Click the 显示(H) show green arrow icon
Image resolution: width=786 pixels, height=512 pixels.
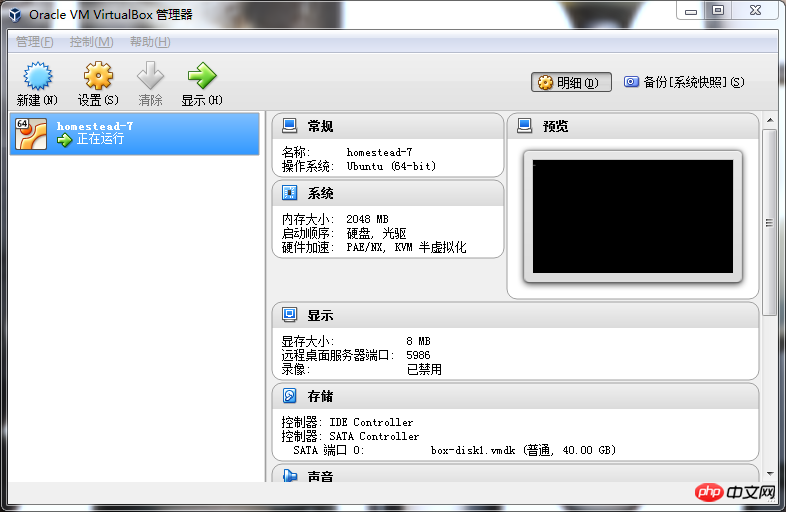pyautogui.click(x=202, y=76)
